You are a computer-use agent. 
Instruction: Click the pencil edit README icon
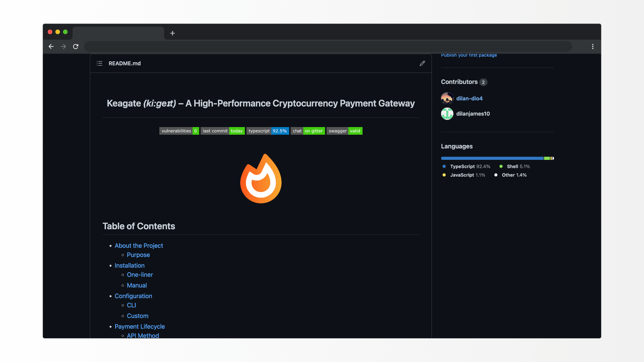click(x=422, y=63)
